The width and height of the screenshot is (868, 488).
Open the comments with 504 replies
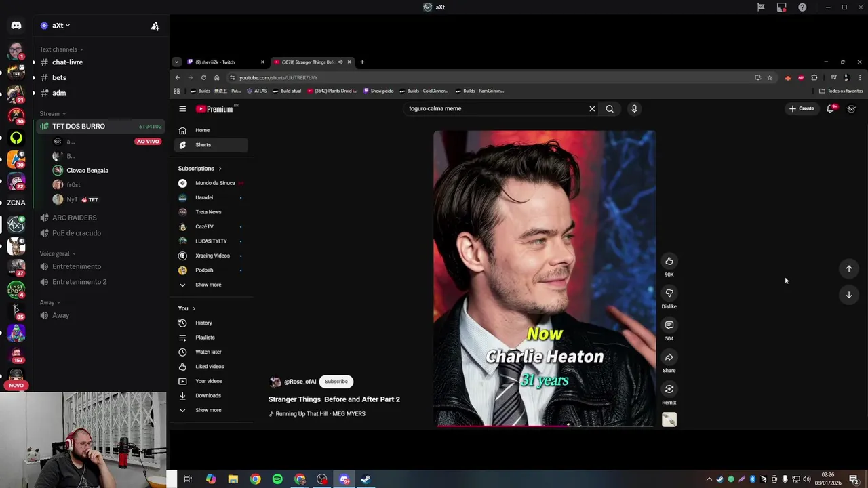click(669, 325)
